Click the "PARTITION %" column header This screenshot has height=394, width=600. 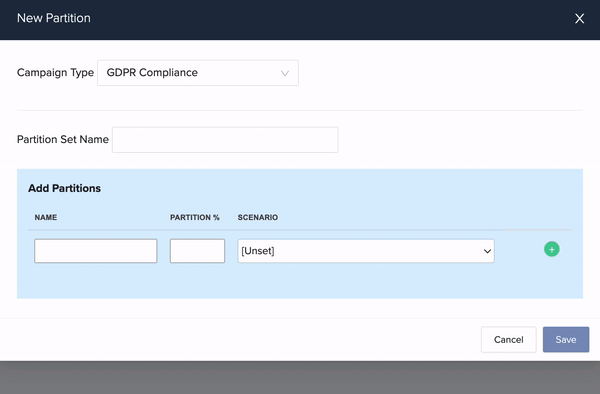tap(195, 217)
